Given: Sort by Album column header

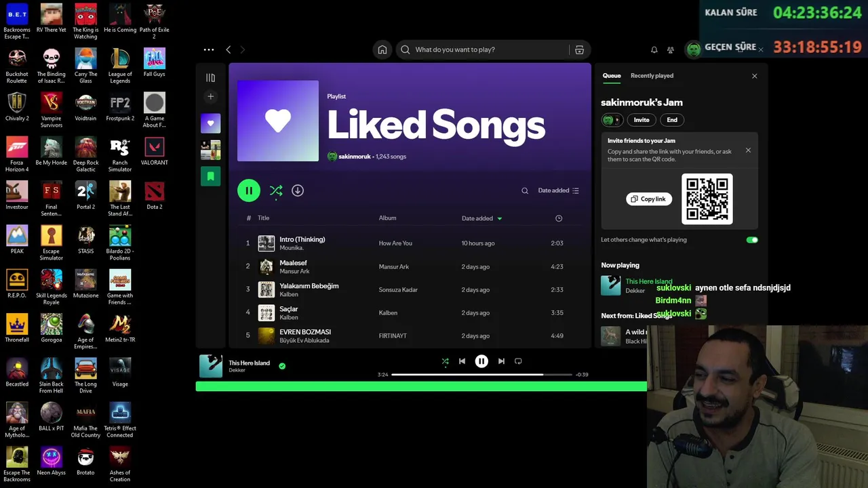Looking at the screenshot, I should pos(387,218).
